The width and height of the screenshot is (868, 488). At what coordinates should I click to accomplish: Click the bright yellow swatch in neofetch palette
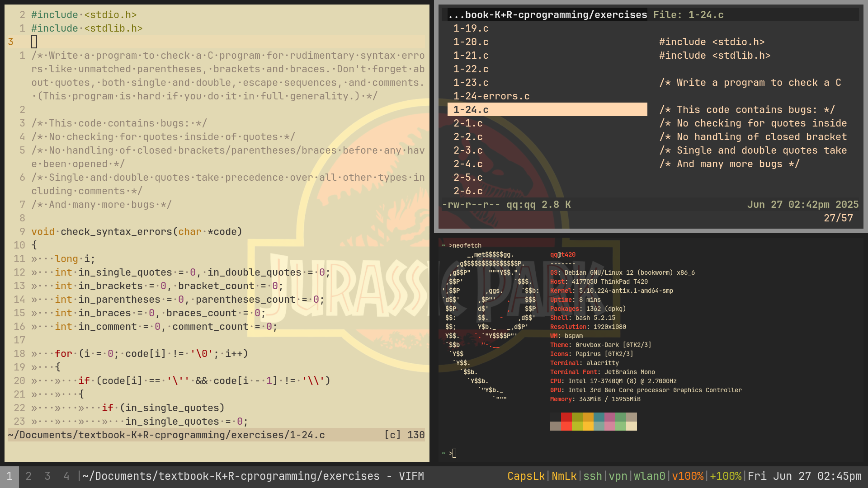588,426
